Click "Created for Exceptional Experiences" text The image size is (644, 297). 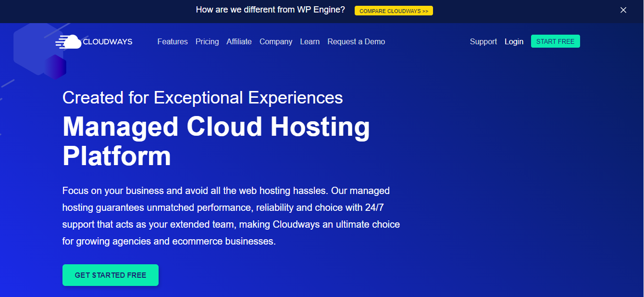click(x=203, y=98)
